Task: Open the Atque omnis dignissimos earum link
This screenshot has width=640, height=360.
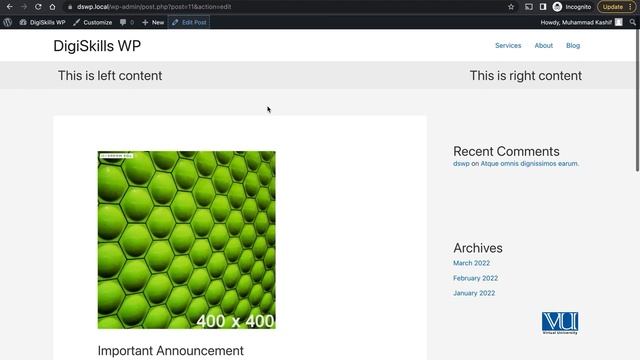Action: 529,163
